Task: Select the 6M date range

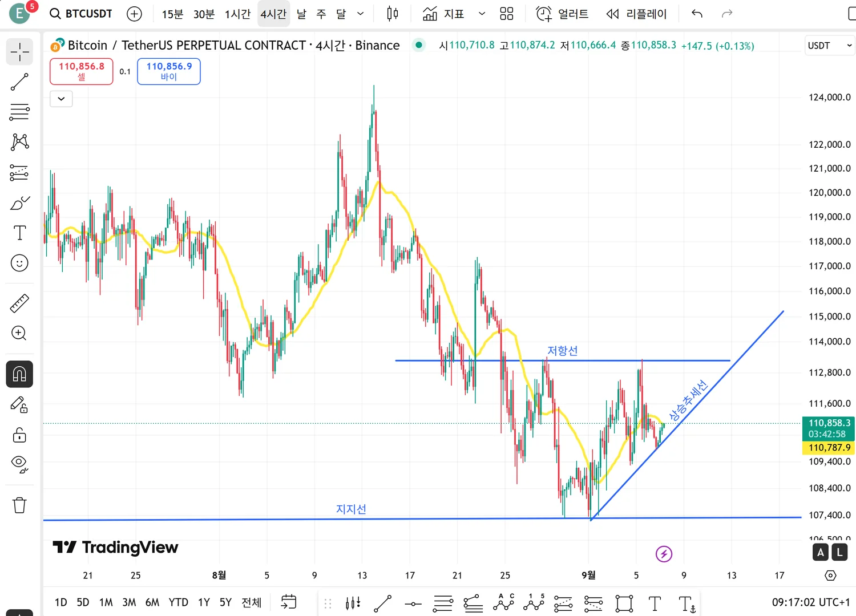Action: [152, 602]
